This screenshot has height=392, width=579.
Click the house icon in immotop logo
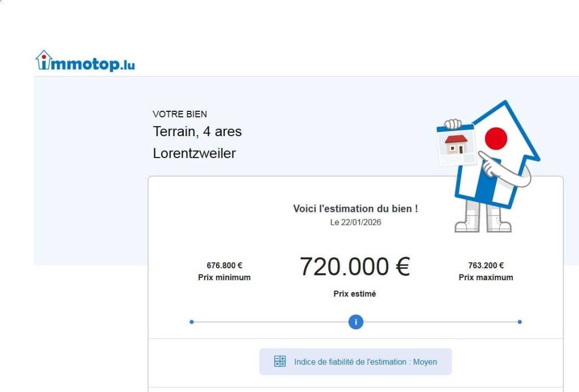(x=44, y=59)
